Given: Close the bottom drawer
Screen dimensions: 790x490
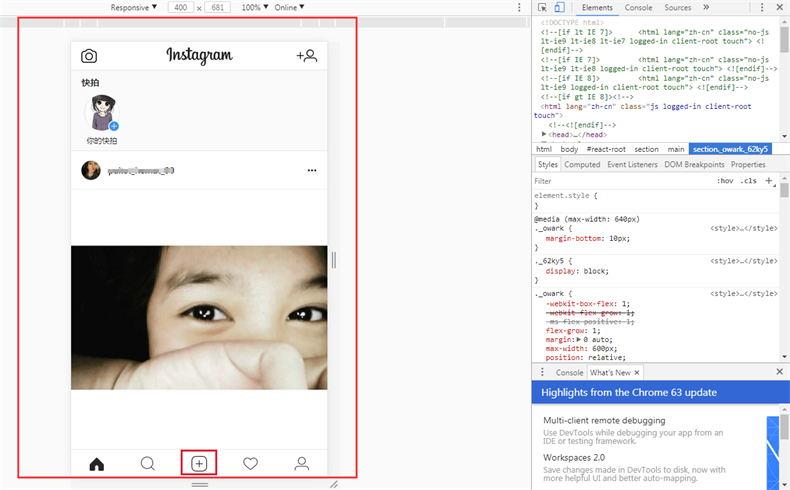Looking at the screenshot, I should pyautogui.click(x=779, y=372).
